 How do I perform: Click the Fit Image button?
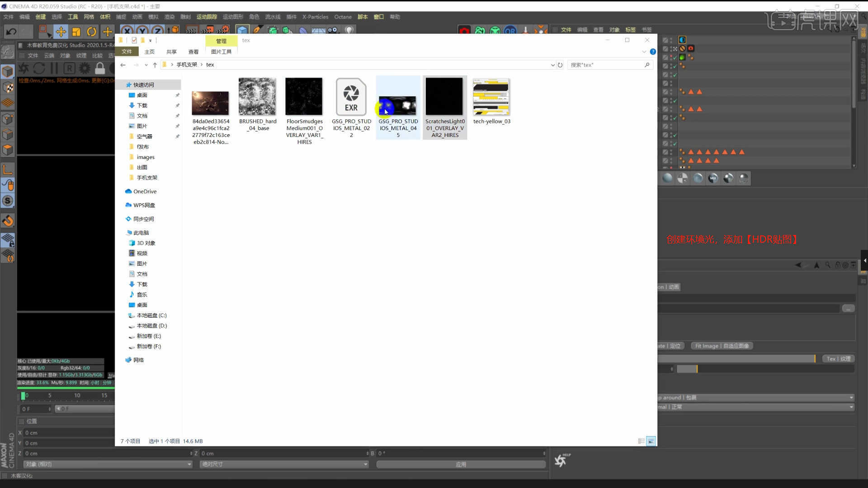[x=722, y=346]
